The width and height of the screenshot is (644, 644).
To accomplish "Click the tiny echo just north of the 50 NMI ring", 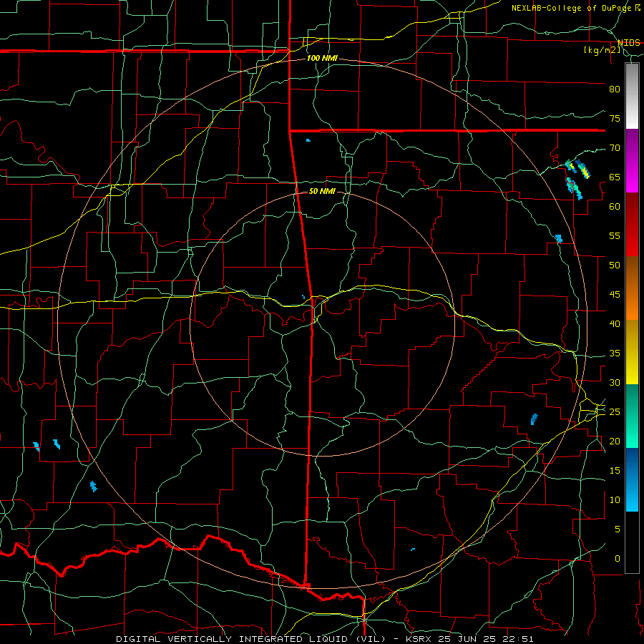I will pos(308,140).
